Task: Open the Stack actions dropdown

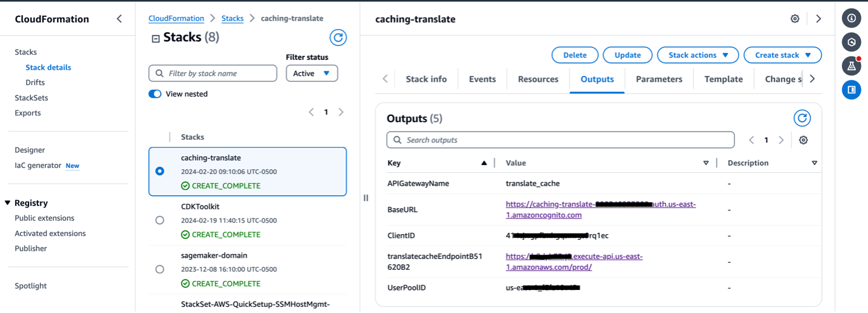Action: click(698, 55)
